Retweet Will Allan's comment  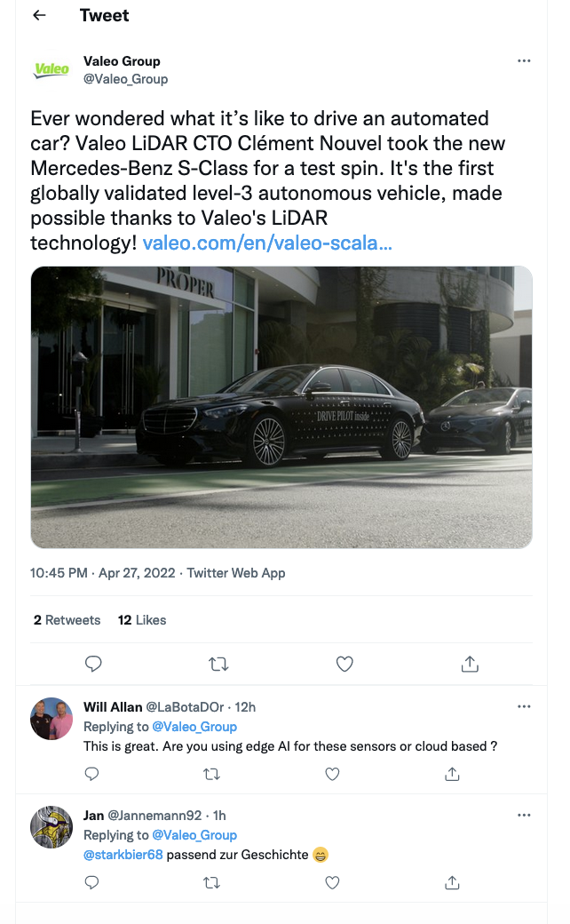[x=211, y=774]
